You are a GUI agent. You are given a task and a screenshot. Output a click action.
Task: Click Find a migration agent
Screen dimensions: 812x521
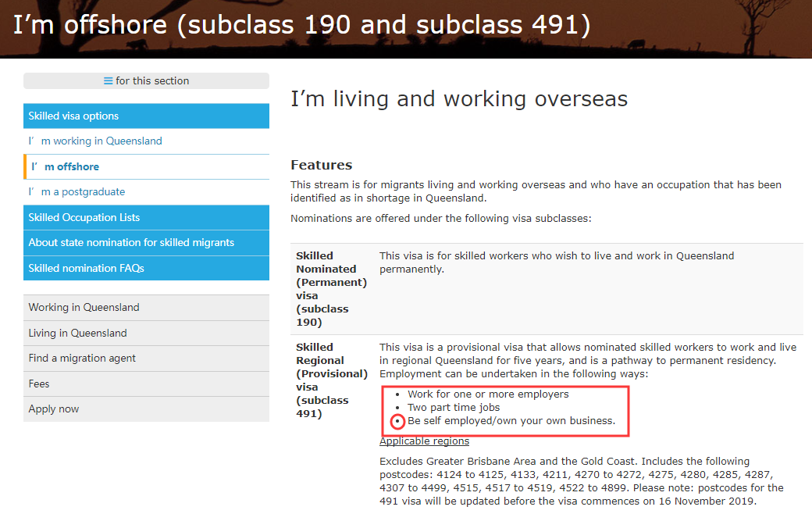[x=82, y=358]
